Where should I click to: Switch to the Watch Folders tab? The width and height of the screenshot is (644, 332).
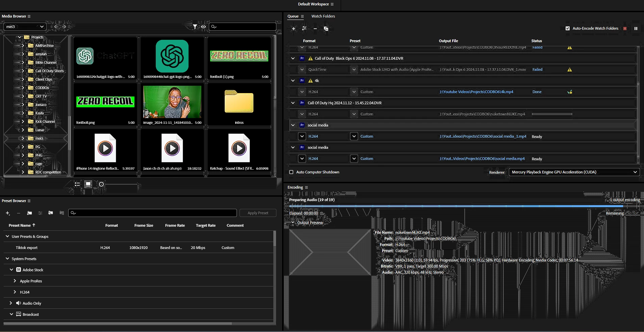pos(323,16)
